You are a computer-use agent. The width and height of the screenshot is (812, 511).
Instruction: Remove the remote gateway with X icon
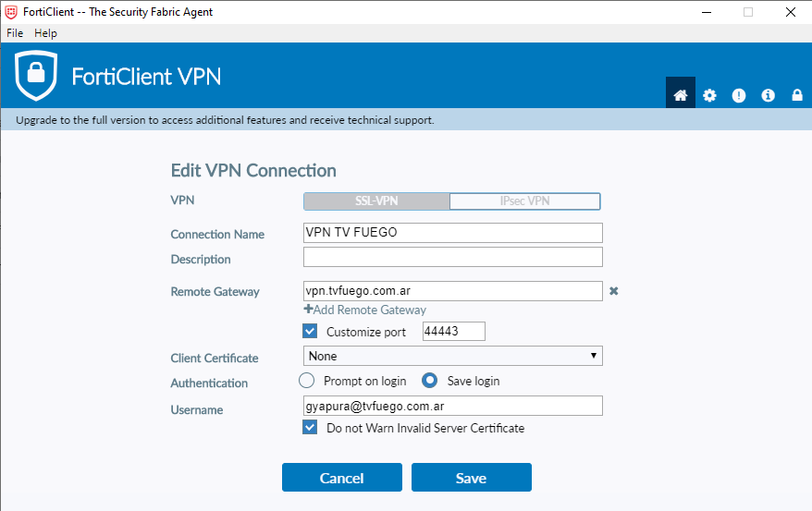point(614,291)
